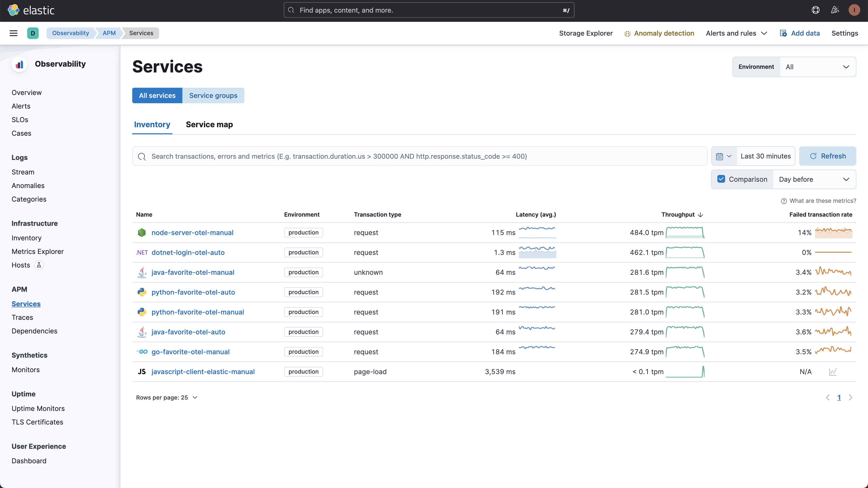Open the Day before comparison dropdown

(814, 179)
